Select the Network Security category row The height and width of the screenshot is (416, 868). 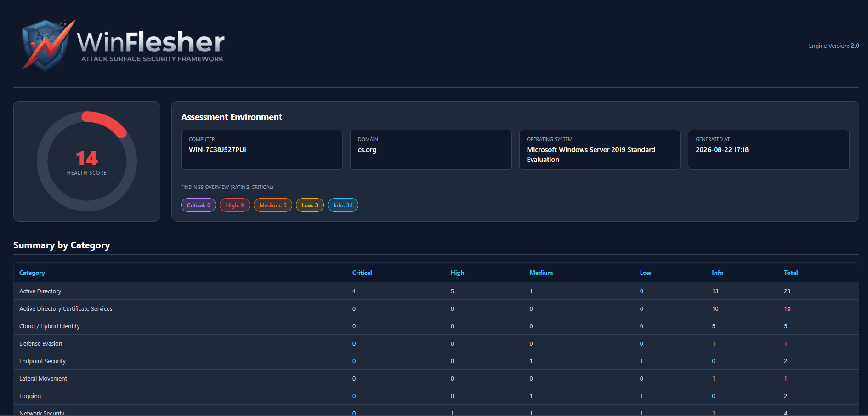436,410
